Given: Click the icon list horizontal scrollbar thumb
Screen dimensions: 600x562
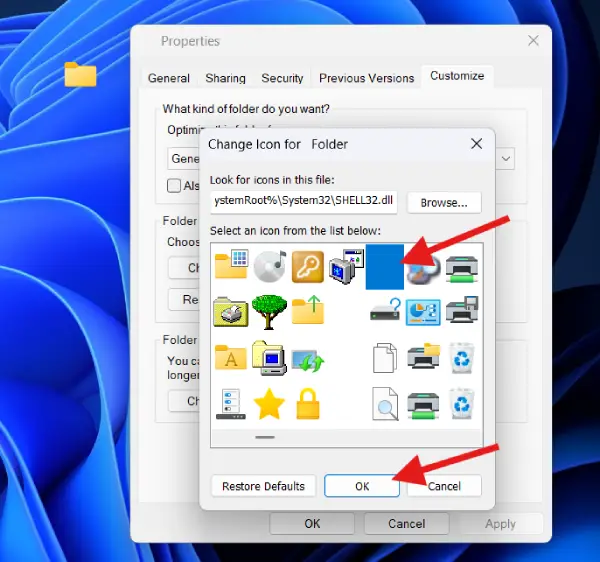Looking at the screenshot, I should tap(265, 437).
